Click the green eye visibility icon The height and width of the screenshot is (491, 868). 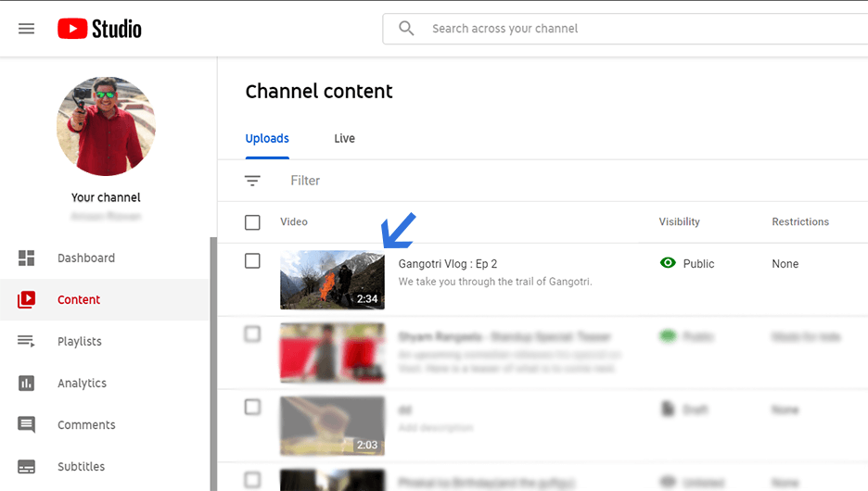click(668, 263)
